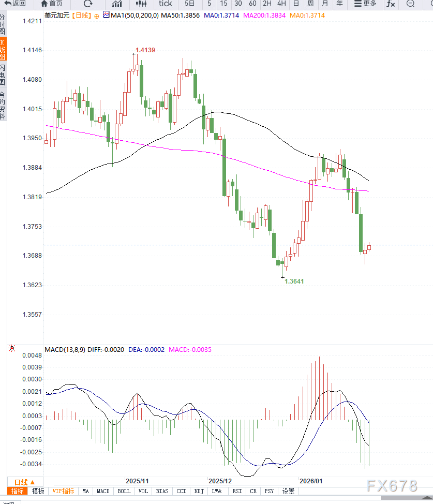This screenshot has width=433, height=504.
Task: Open the 设置 indicator settings
Action: 288,491
